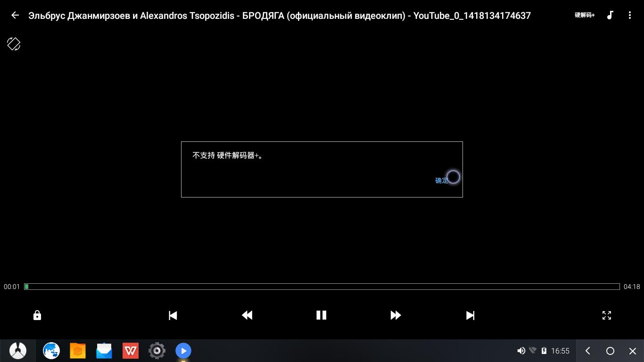Open the orange file manager in taskbar
The width and height of the screenshot is (644, 362).
78,351
